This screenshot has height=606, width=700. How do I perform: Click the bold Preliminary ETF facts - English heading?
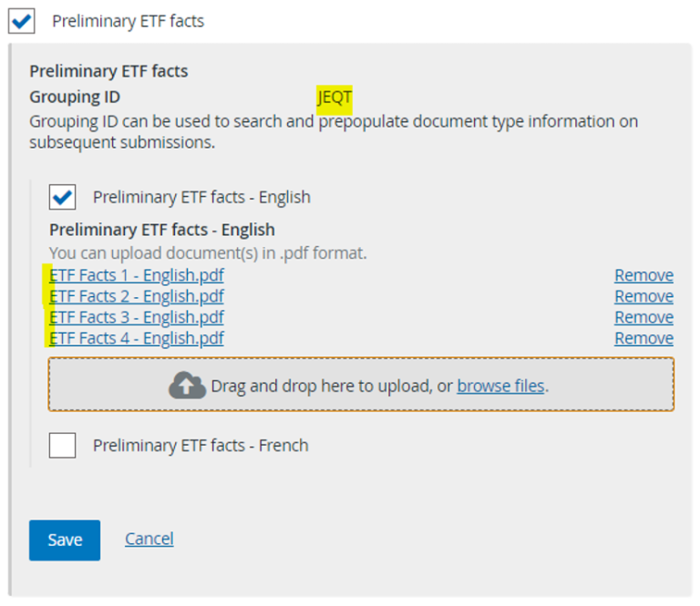[162, 230]
